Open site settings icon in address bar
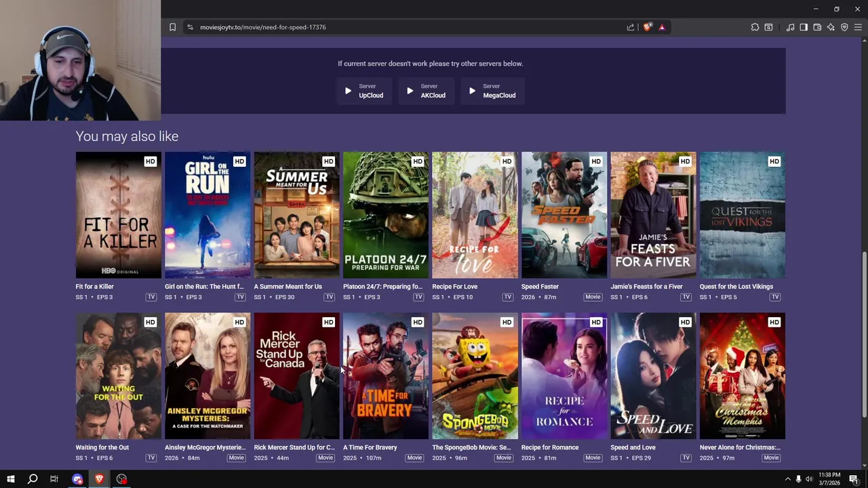 coord(190,27)
